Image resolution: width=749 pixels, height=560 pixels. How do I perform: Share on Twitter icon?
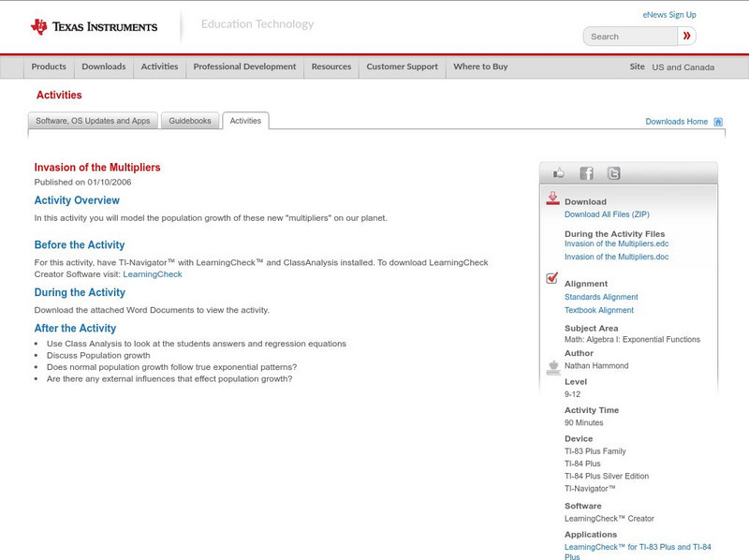(x=614, y=173)
